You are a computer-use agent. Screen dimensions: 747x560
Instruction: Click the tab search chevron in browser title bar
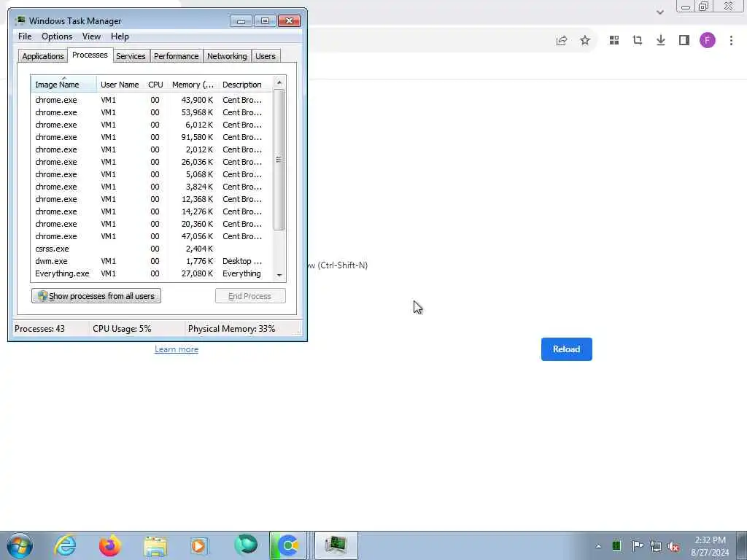click(x=659, y=12)
